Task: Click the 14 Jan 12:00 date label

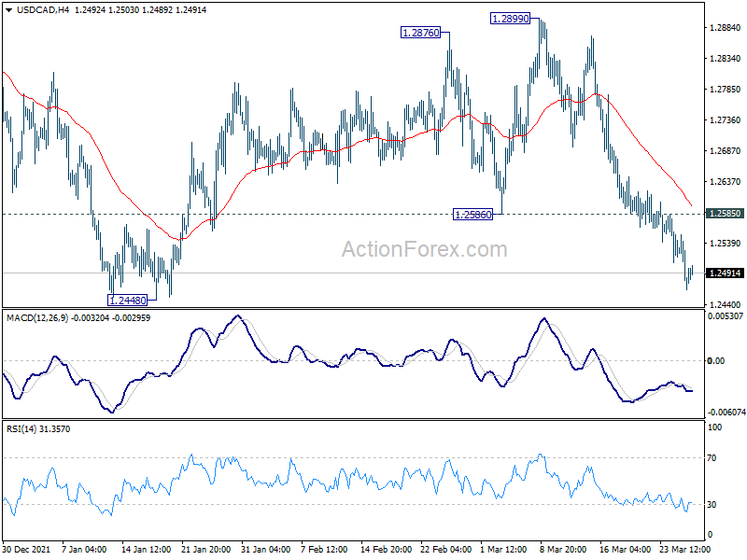Action: point(147,550)
